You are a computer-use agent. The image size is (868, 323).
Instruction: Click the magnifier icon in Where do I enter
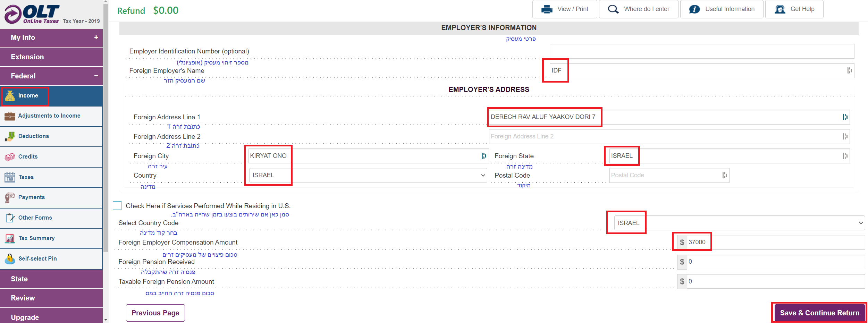point(613,9)
